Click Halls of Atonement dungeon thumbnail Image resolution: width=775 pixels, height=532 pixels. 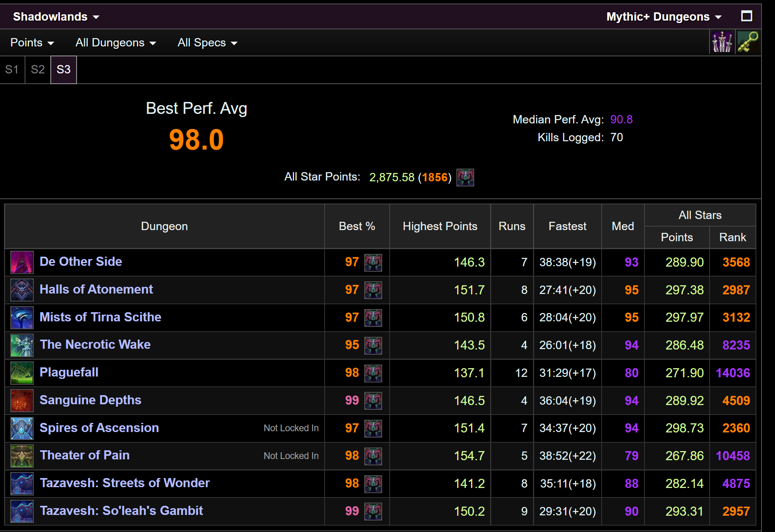pyautogui.click(x=22, y=290)
